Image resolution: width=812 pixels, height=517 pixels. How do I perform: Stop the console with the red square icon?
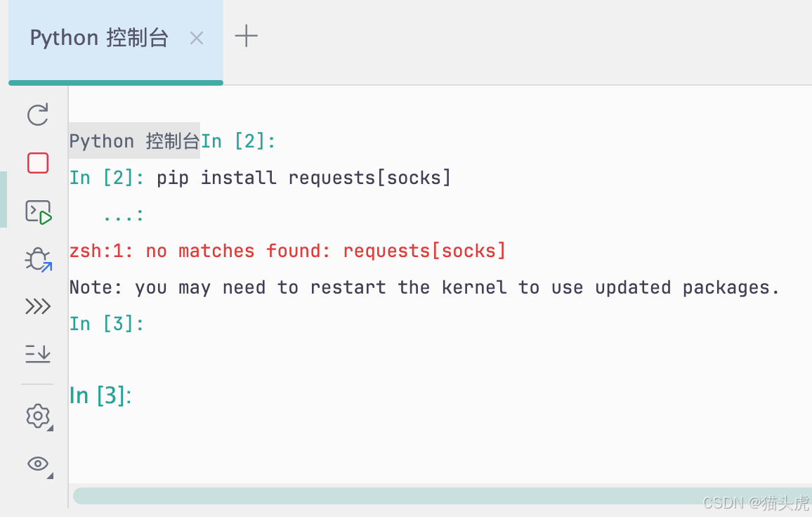click(x=37, y=162)
